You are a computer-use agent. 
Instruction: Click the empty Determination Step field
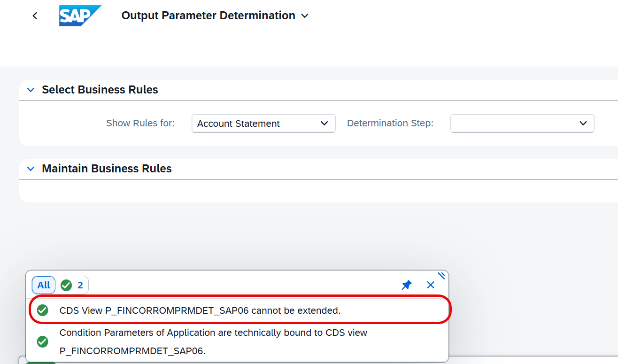522,124
